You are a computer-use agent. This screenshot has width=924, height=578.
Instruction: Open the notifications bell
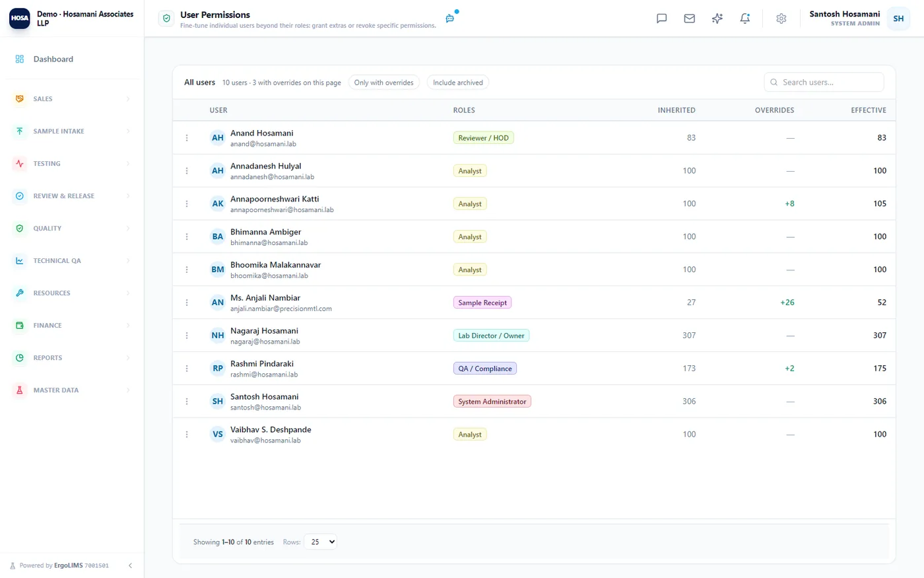744,18
